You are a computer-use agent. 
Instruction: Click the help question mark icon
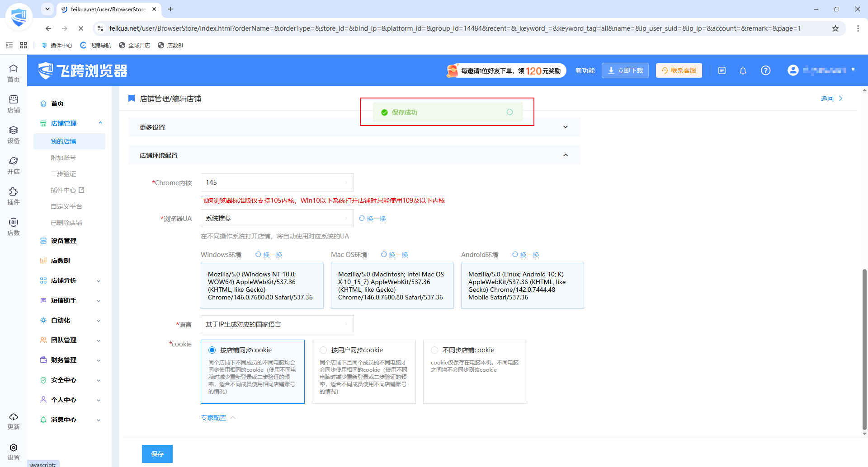pyautogui.click(x=765, y=70)
